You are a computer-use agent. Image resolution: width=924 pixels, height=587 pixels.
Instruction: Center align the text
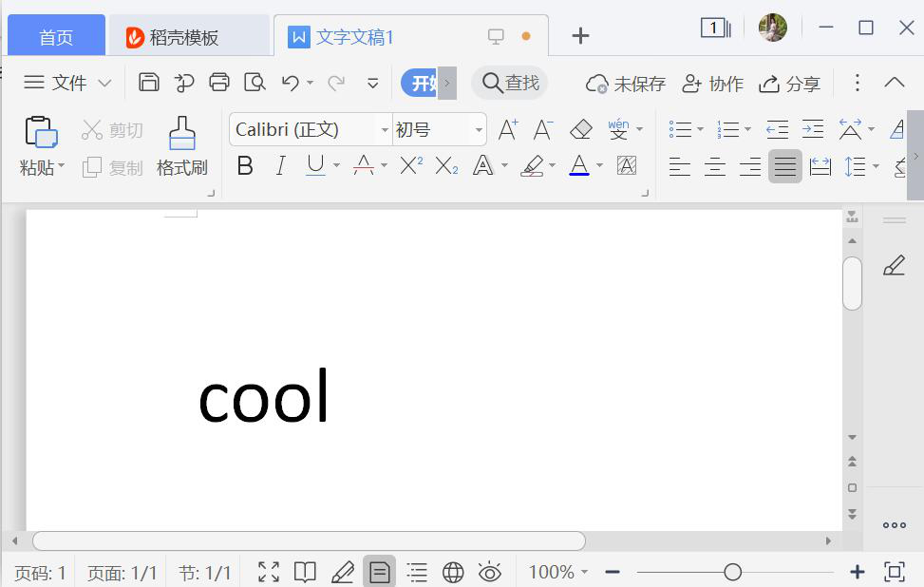click(x=715, y=167)
